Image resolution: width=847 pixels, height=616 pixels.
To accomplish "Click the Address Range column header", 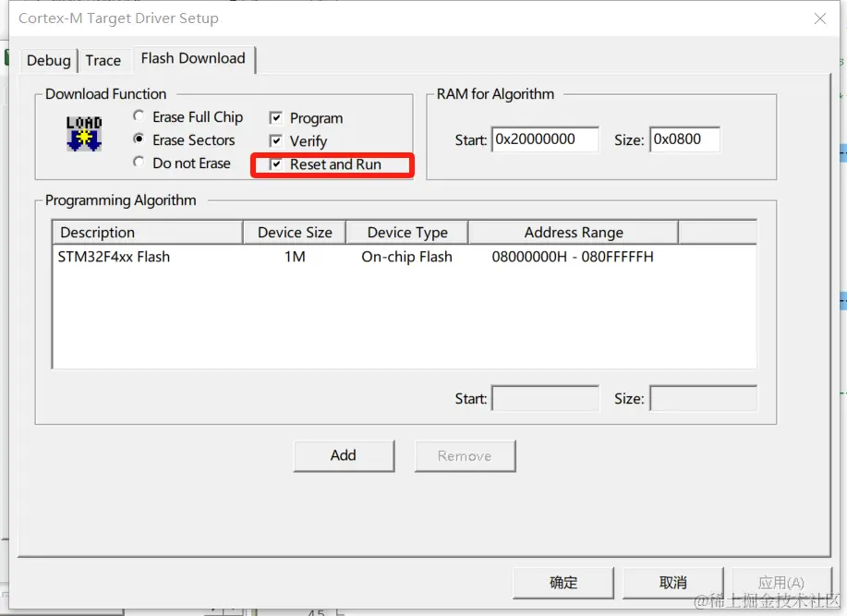I will pos(573,233).
